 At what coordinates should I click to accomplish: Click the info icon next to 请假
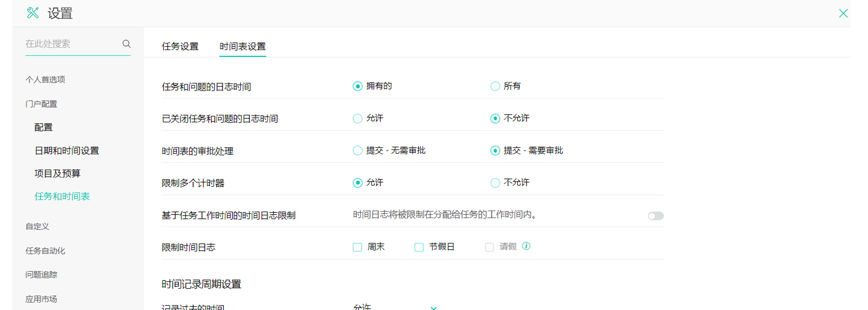tap(526, 246)
